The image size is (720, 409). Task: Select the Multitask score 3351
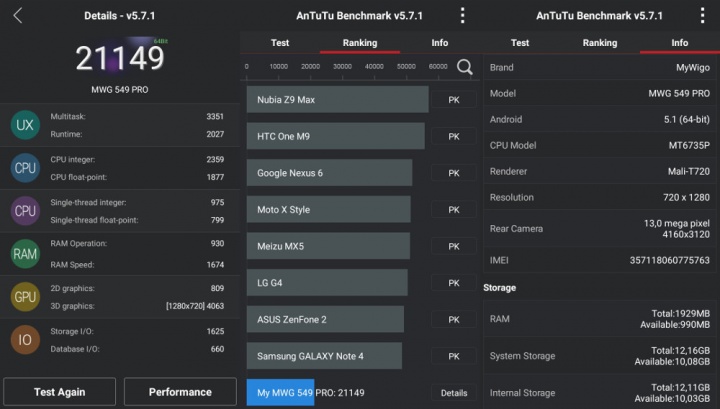pyautogui.click(x=215, y=117)
